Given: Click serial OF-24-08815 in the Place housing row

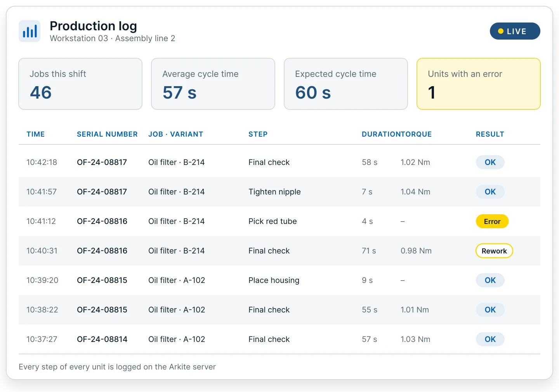Looking at the screenshot, I should (x=102, y=280).
